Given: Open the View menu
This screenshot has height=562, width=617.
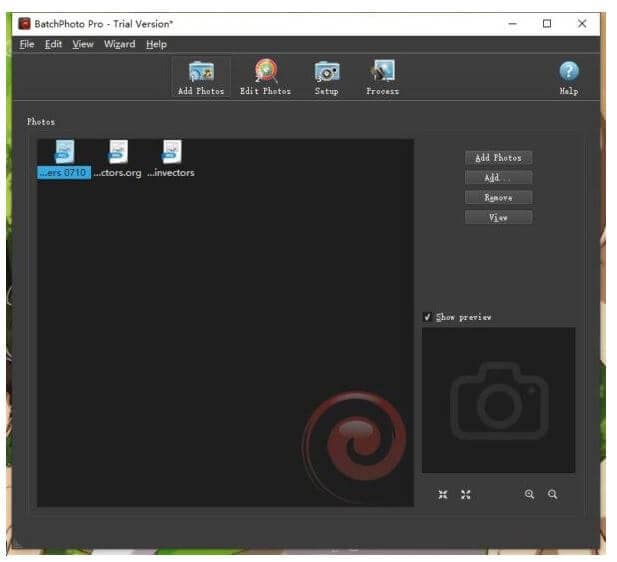Looking at the screenshot, I should (x=83, y=44).
